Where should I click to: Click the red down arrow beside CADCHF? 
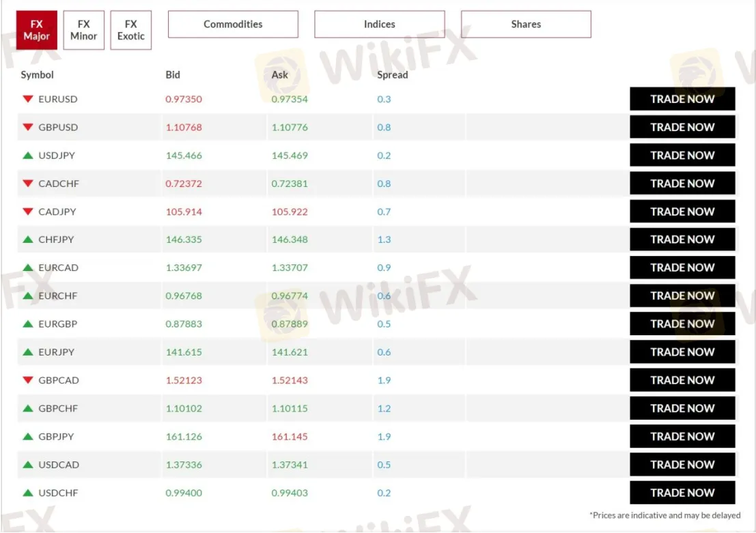[x=28, y=184]
